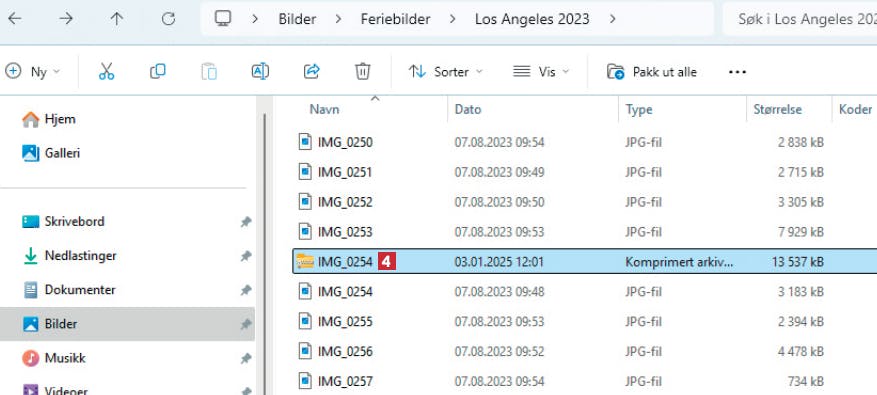The height and width of the screenshot is (395, 877).
Task: Go up one folder level
Action: pyautogui.click(x=116, y=19)
